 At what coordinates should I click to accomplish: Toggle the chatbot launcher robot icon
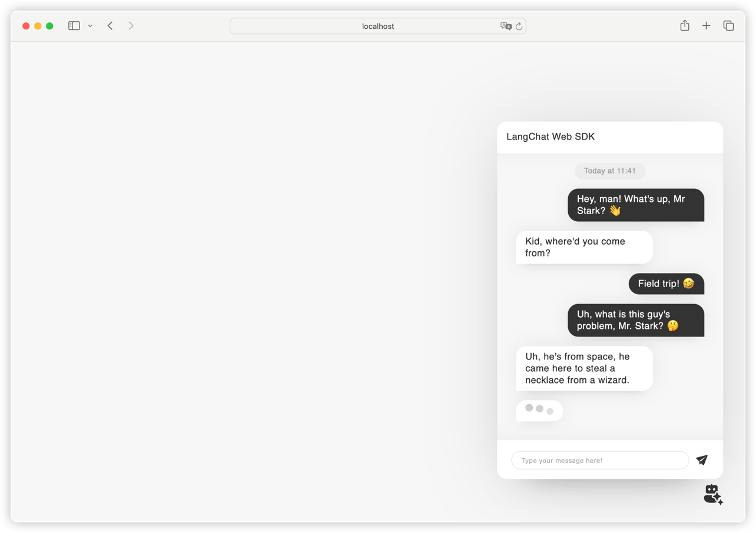[713, 494]
